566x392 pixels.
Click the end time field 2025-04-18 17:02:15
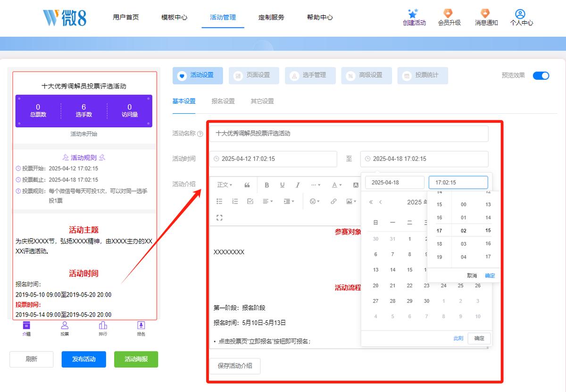tap(424, 159)
